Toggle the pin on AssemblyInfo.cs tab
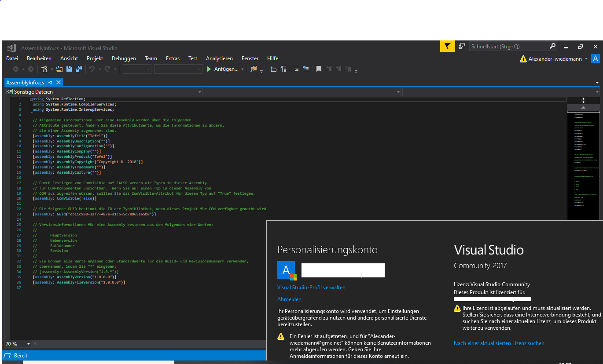The height and width of the screenshot is (364, 603). [x=51, y=82]
